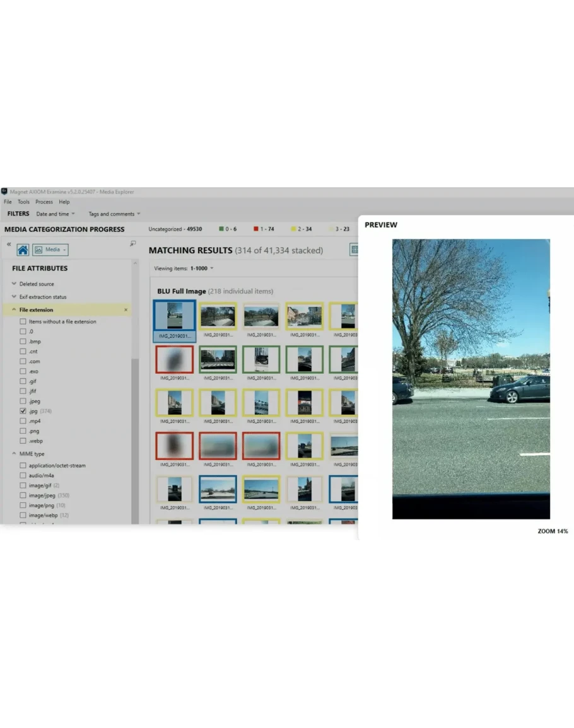Check the .png file extension checkbox
574x728 pixels.
[x=23, y=431]
